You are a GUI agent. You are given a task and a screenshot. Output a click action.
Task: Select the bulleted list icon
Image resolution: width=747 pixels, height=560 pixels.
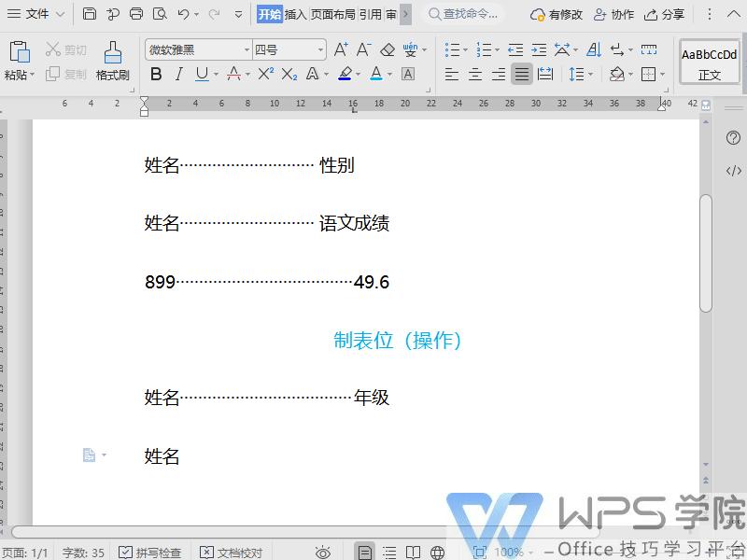453,49
